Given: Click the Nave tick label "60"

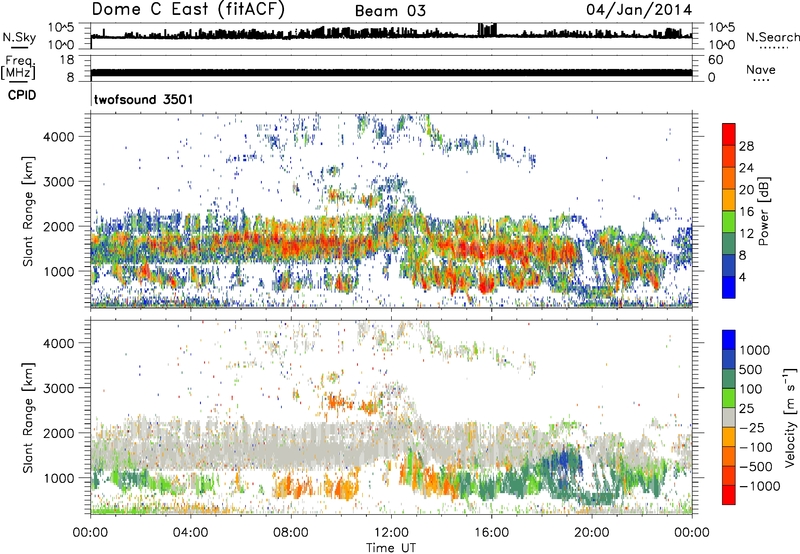Looking at the screenshot, I should point(715,60).
